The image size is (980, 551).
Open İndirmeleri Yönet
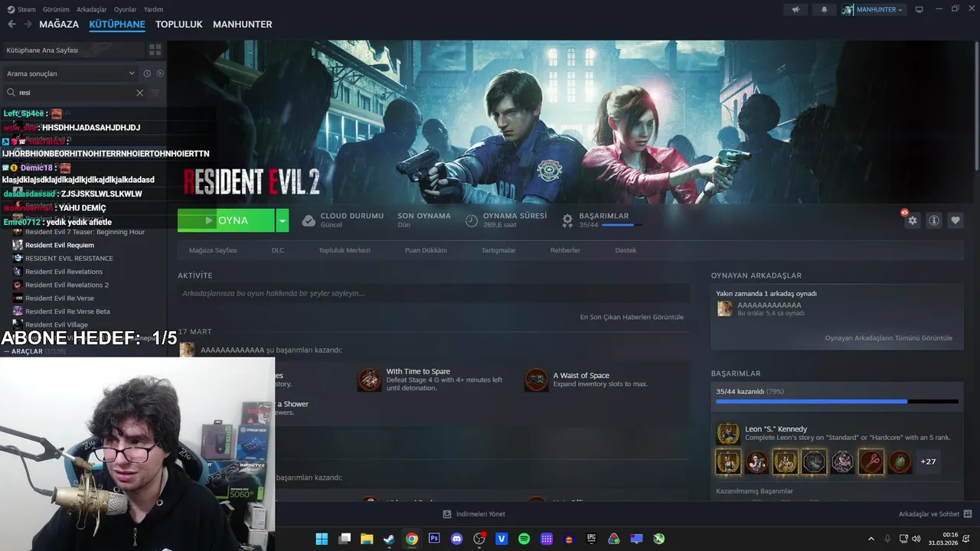coord(474,514)
